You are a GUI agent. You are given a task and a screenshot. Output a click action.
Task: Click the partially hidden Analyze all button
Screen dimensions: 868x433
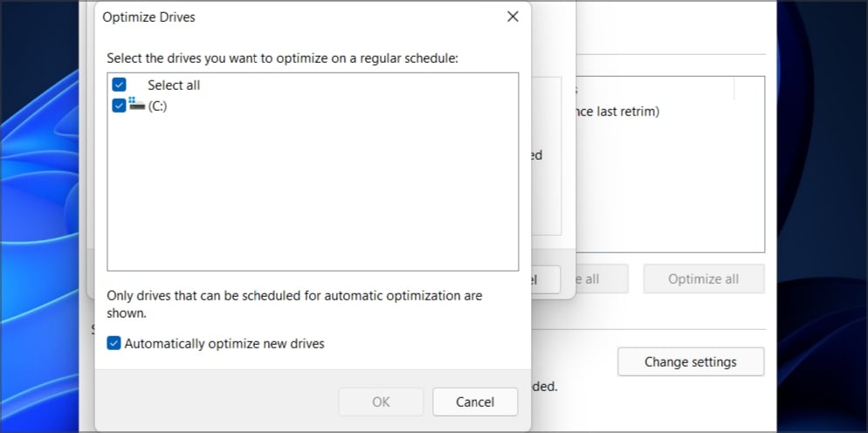[602, 279]
